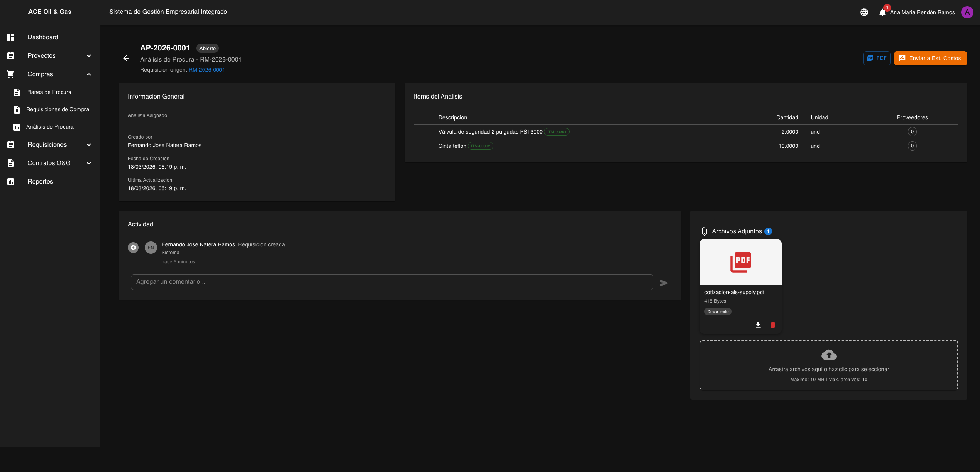Expand the Contratos O&G section
Viewport: 980px width, 472px height.
[x=89, y=163]
